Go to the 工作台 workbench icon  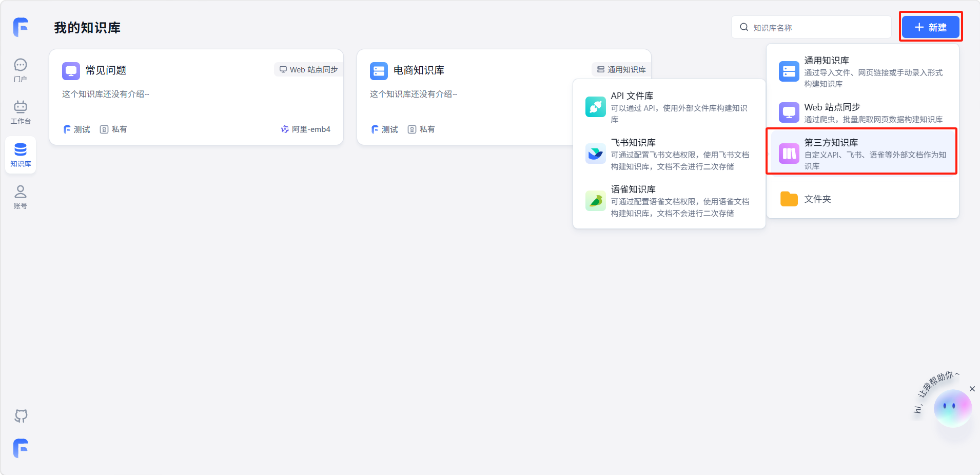(21, 112)
